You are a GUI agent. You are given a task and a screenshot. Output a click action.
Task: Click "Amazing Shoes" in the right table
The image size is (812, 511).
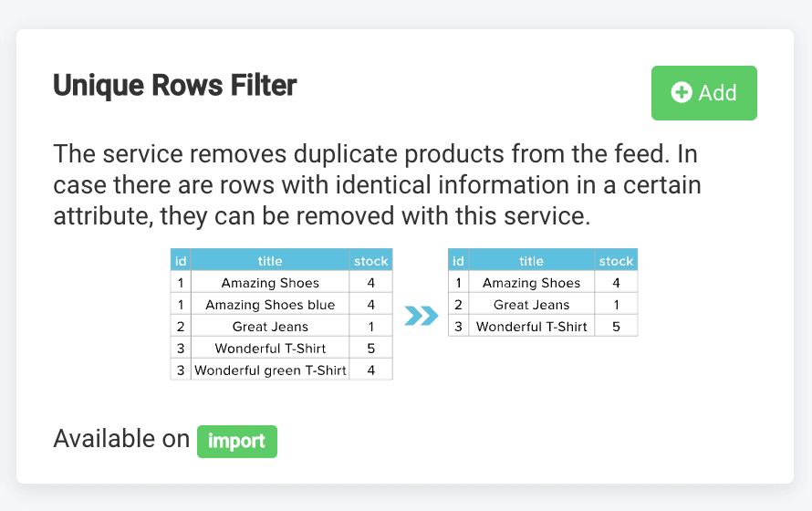coord(531,283)
